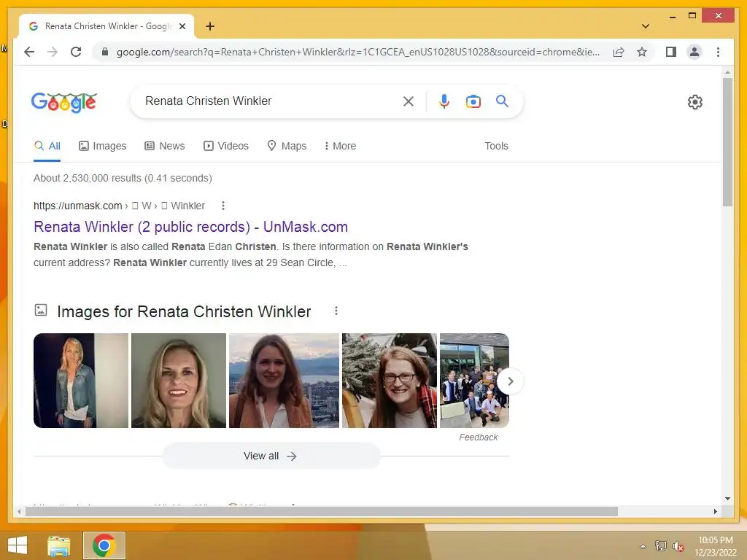Open the Chrome side panel icon
The image size is (747, 560).
pyautogui.click(x=671, y=52)
